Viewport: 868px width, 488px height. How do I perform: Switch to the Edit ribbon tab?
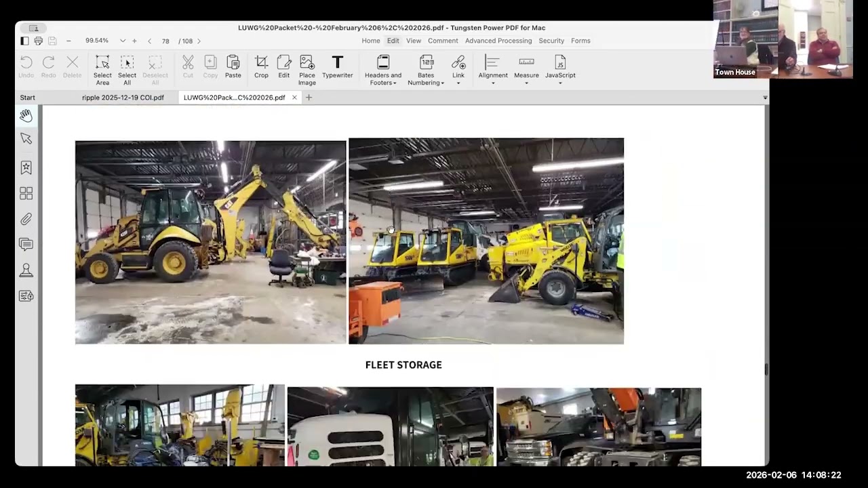pos(393,41)
